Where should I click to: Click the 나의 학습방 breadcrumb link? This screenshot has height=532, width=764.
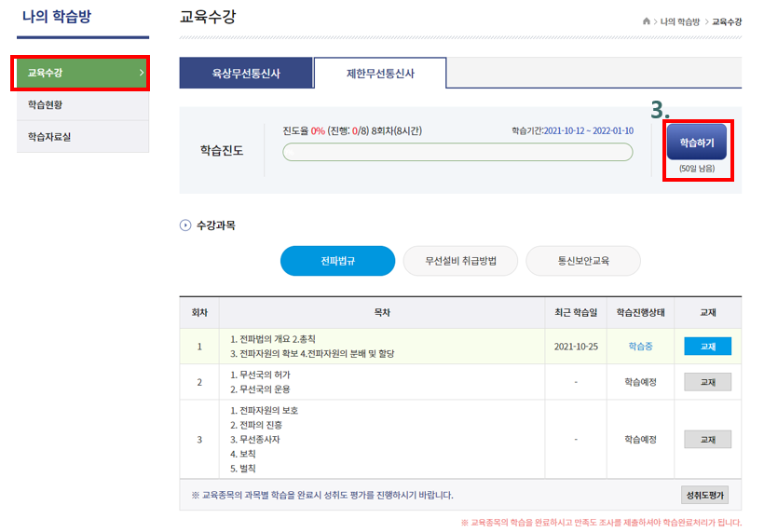tap(679, 20)
